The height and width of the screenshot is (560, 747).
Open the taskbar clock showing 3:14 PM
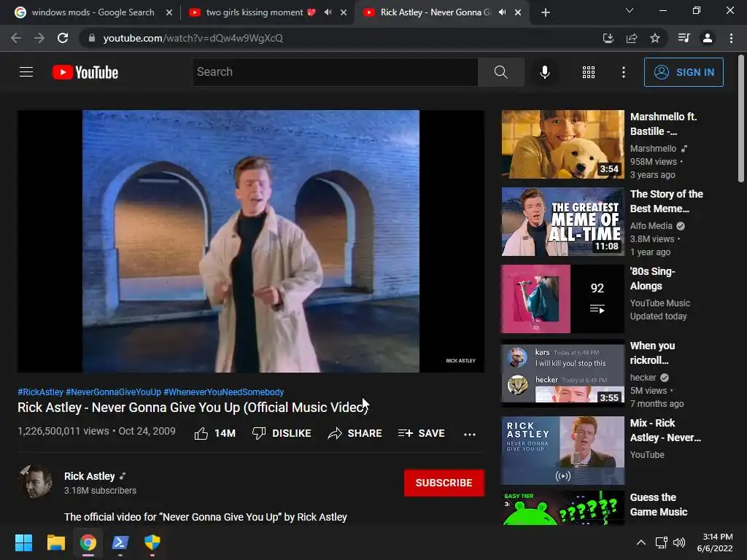click(x=715, y=542)
